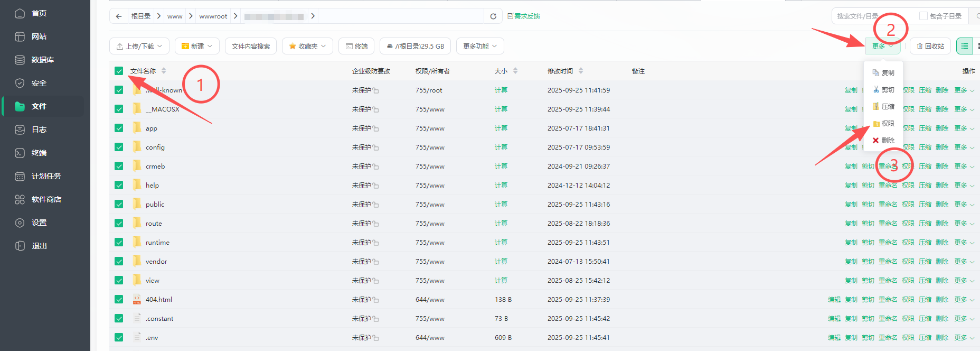Open the 新建 dropdown menu
The image size is (980, 351).
click(197, 46)
